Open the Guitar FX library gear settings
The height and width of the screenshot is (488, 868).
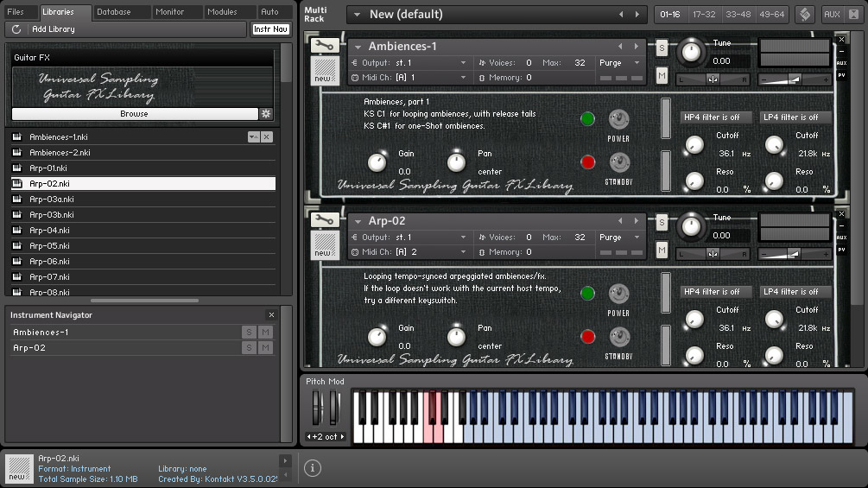266,114
